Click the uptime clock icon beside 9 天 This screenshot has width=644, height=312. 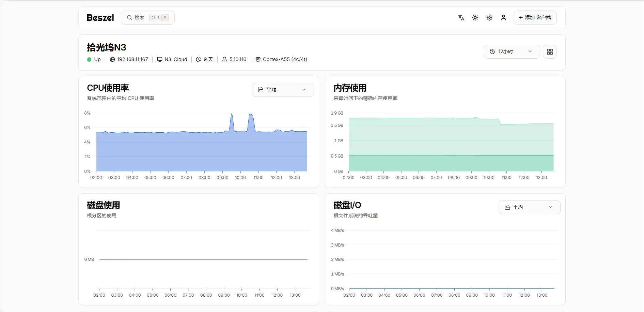(199, 59)
